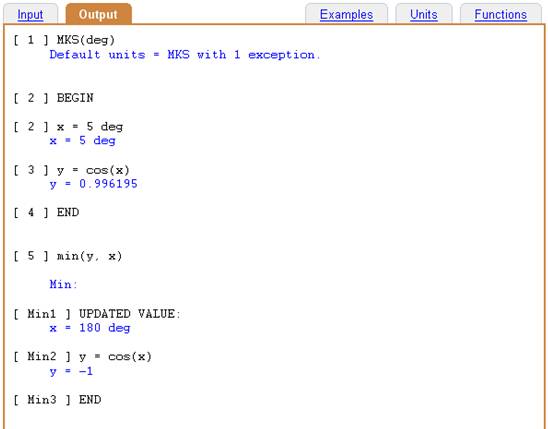548x429 pixels.
Task: Click the min(y, x) command line
Action: tap(68, 256)
